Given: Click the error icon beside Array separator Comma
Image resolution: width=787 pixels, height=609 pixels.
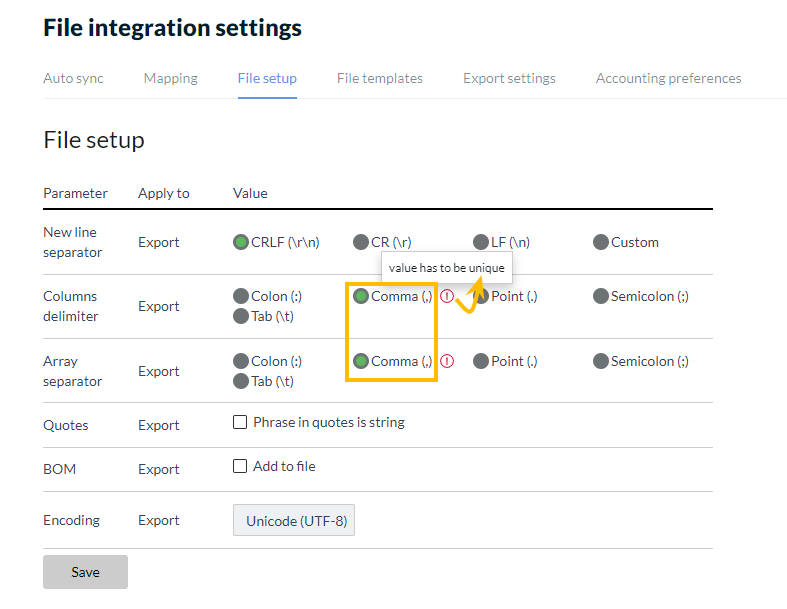Looking at the screenshot, I should [447, 361].
